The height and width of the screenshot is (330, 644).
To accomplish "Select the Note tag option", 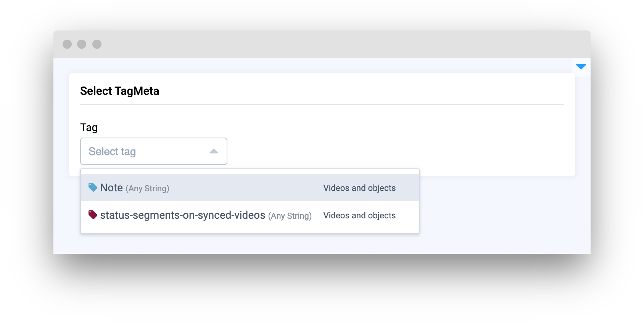I will [x=111, y=188].
